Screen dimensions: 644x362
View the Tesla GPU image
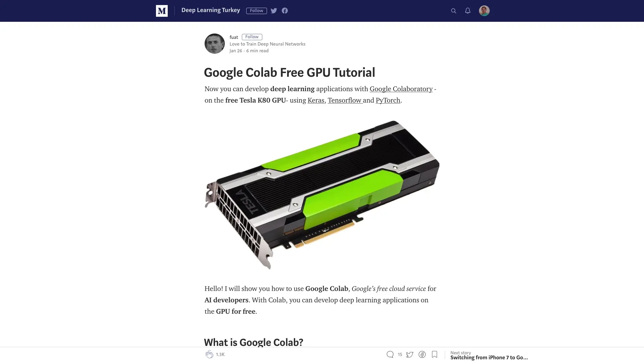322,195
